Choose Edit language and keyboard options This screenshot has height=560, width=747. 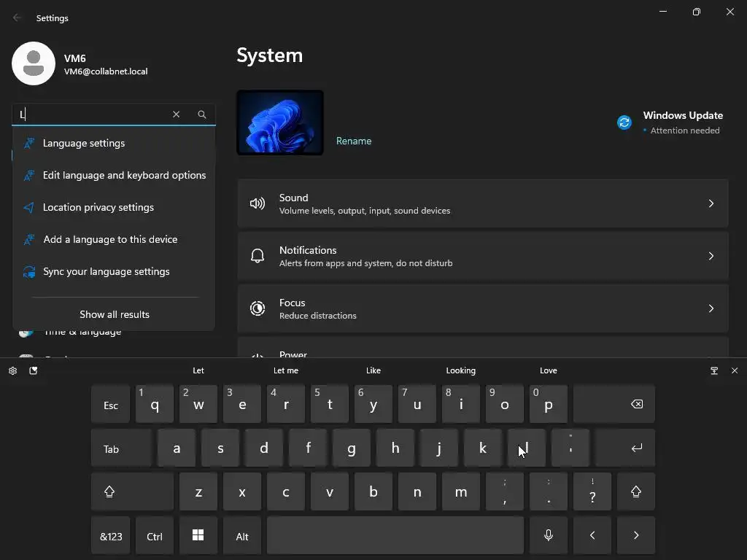[114, 175]
